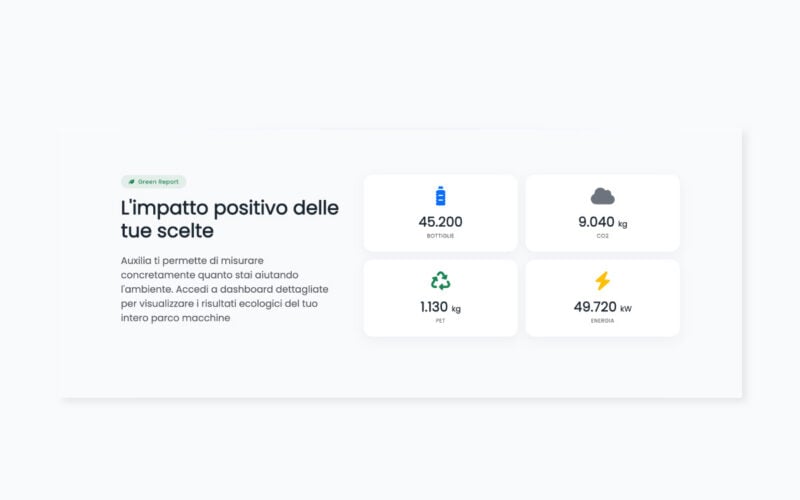Click the ENERGIA label
The height and width of the screenshot is (500, 800).
click(602, 321)
